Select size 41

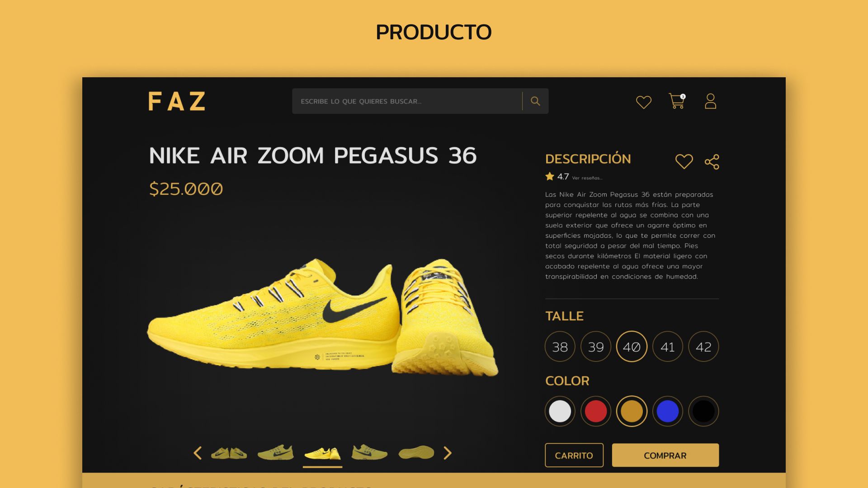click(668, 347)
